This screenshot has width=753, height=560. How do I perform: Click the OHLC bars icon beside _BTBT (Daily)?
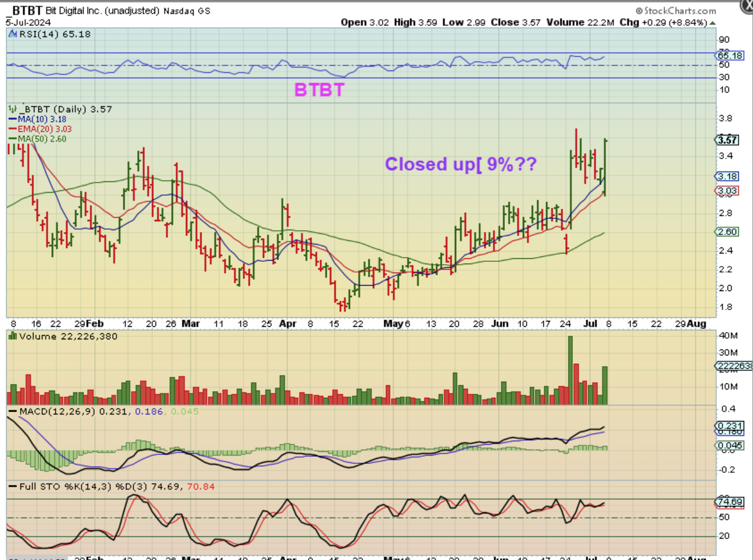click(x=12, y=109)
